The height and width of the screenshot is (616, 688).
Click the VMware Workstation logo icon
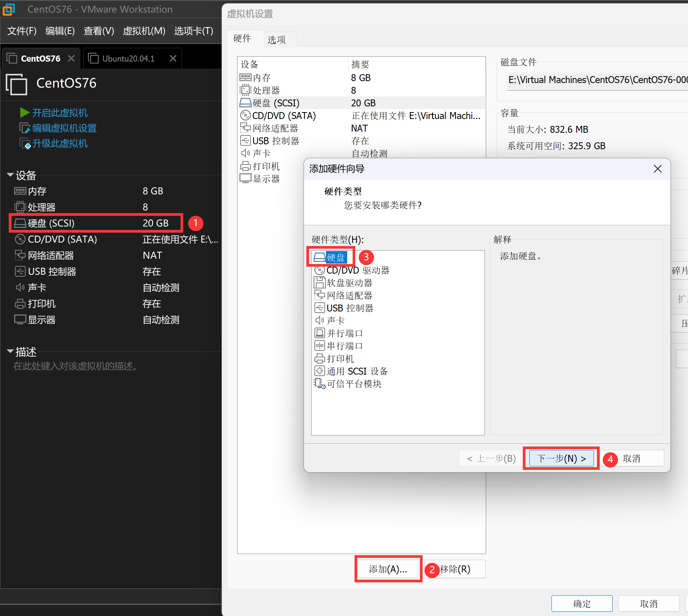[8, 9]
